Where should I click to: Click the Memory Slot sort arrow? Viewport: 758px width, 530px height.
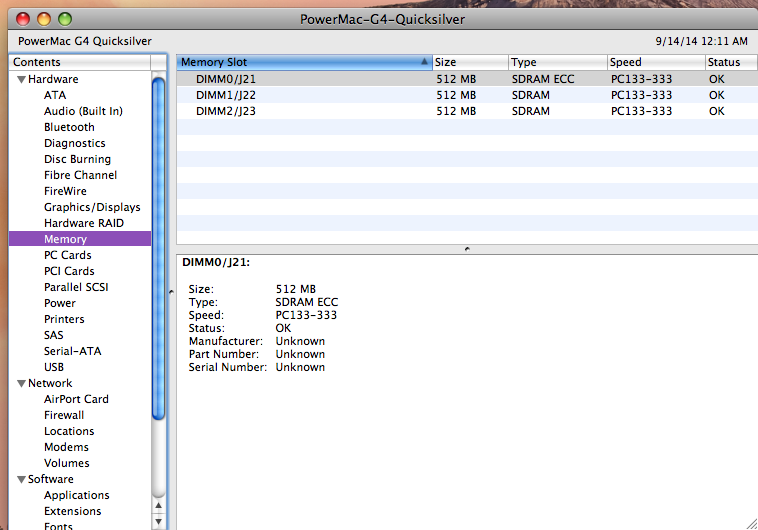point(424,61)
